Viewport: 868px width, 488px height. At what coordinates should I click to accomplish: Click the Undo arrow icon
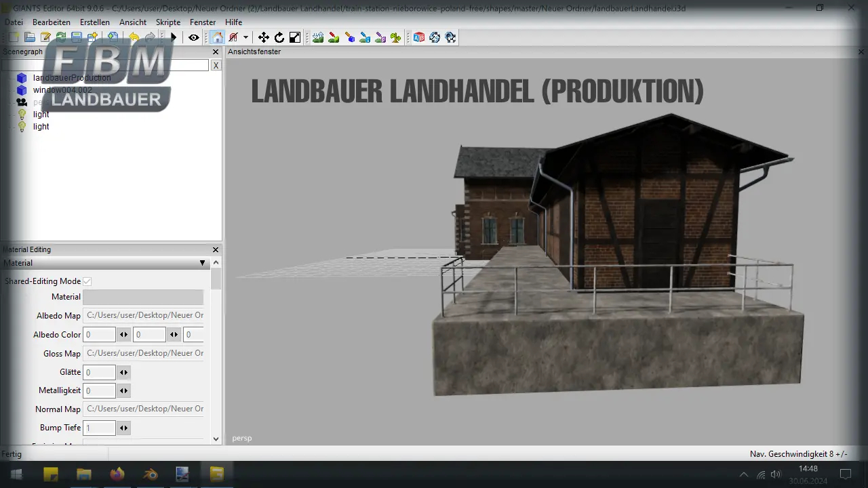coord(134,37)
